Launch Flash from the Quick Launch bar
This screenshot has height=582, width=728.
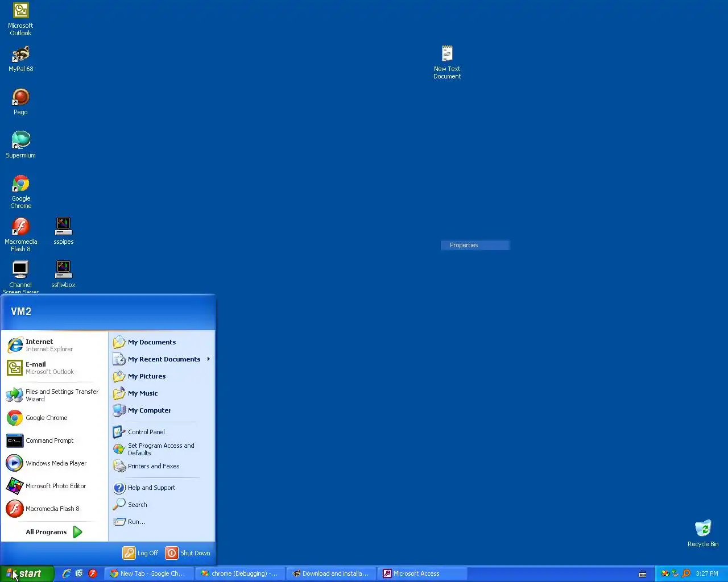[x=93, y=573]
